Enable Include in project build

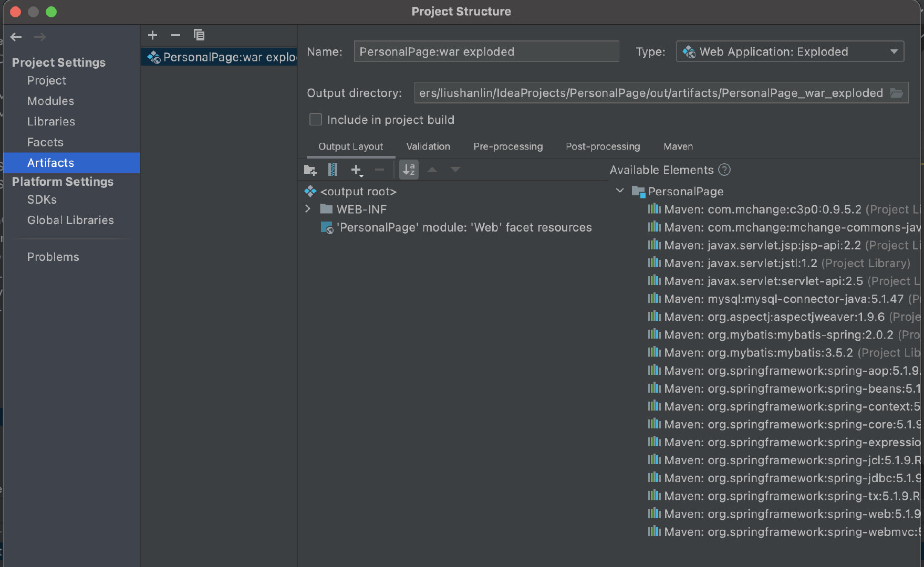pyautogui.click(x=315, y=120)
